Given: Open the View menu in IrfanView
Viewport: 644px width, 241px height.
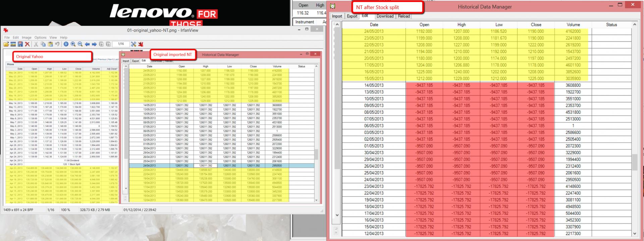Looking at the screenshot, I should [53, 38].
